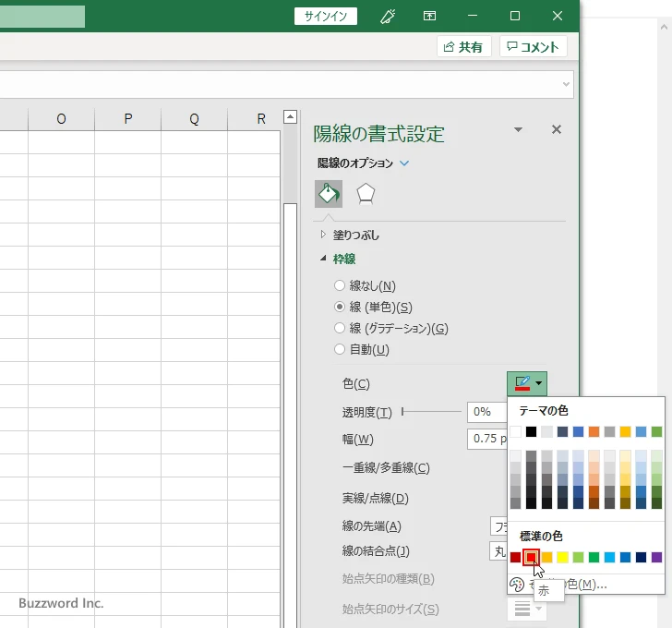Open the more colors (M)... palette option
The height and width of the screenshot is (628, 672).
click(586, 585)
